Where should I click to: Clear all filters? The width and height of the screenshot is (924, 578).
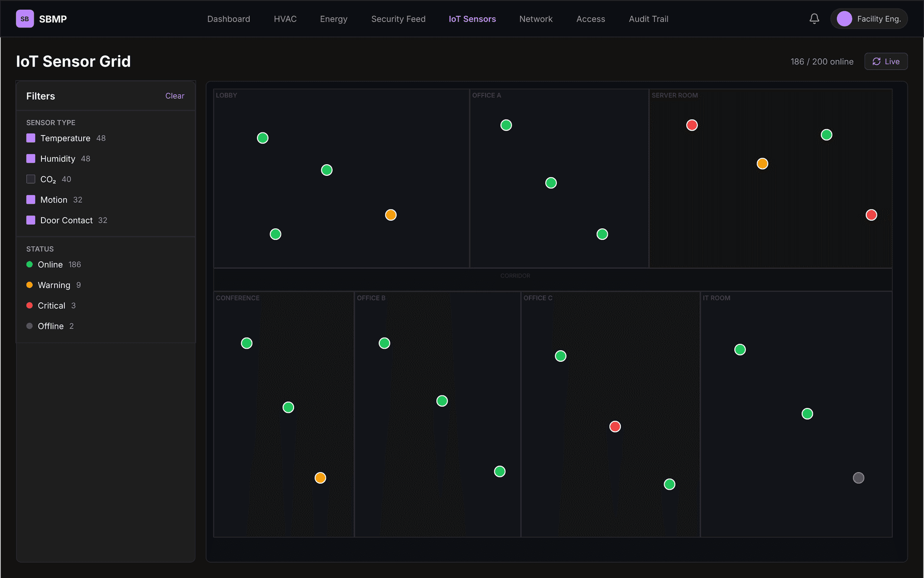point(174,96)
